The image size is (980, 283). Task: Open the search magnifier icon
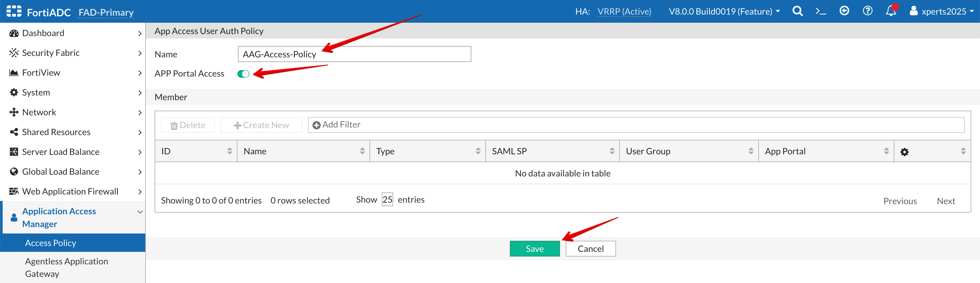tap(797, 11)
